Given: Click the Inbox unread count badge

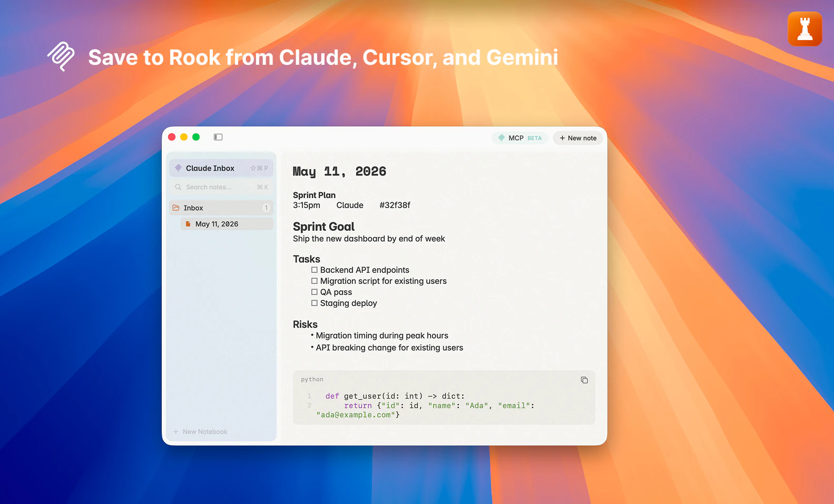Looking at the screenshot, I should [266, 208].
